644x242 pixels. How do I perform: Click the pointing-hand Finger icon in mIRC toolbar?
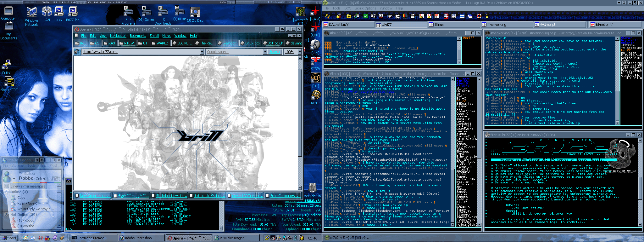[390, 16]
